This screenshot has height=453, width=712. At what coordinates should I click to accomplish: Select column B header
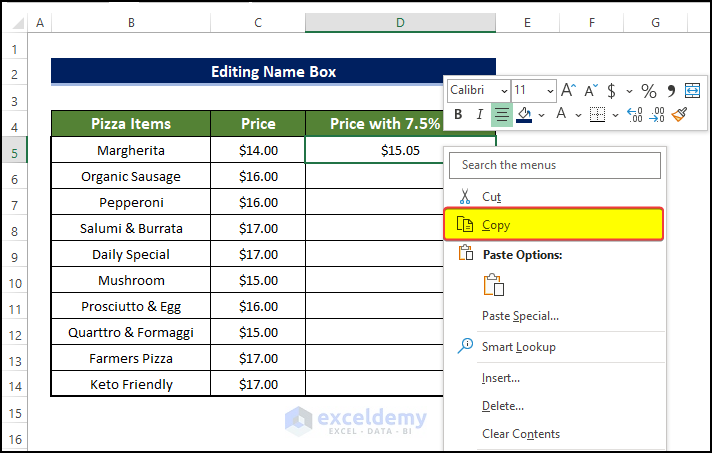pyautogui.click(x=131, y=23)
